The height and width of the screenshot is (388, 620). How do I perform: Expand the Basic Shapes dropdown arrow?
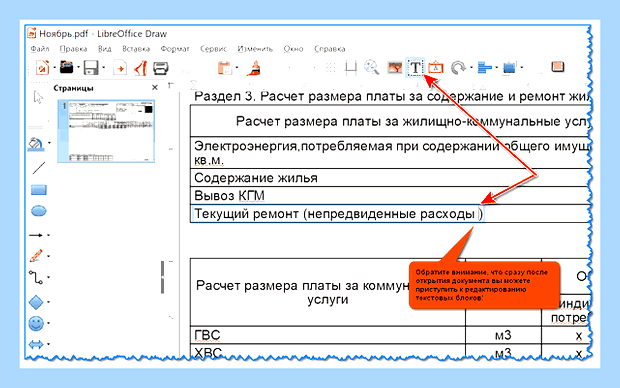pyautogui.click(x=49, y=302)
